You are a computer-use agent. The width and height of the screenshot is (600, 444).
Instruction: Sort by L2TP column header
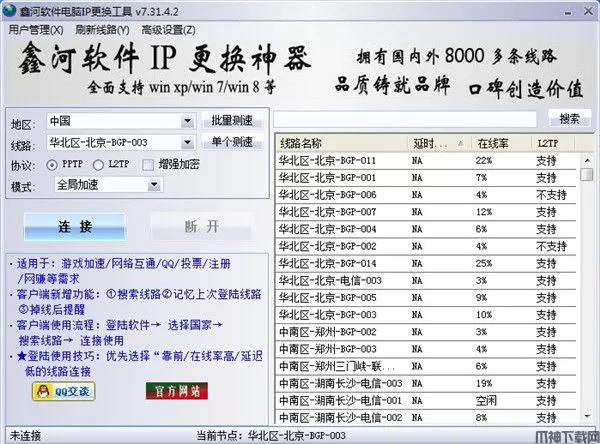(x=553, y=144)
